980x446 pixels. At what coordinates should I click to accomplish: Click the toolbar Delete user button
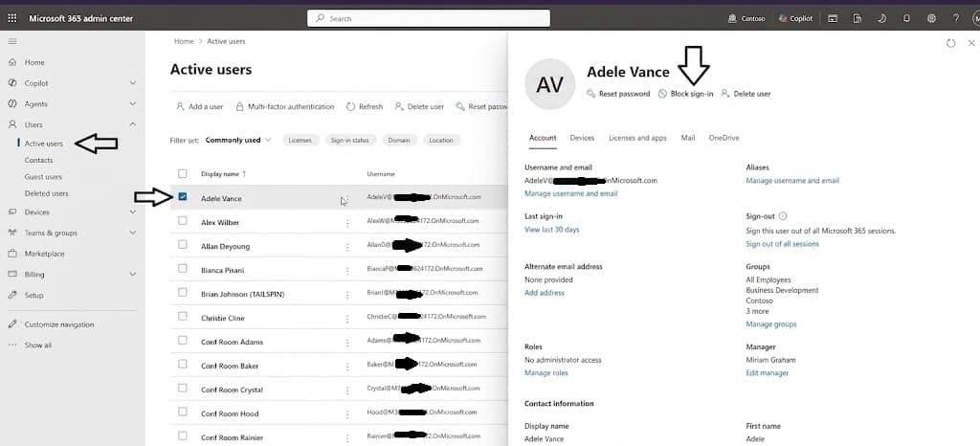[419, 107]
